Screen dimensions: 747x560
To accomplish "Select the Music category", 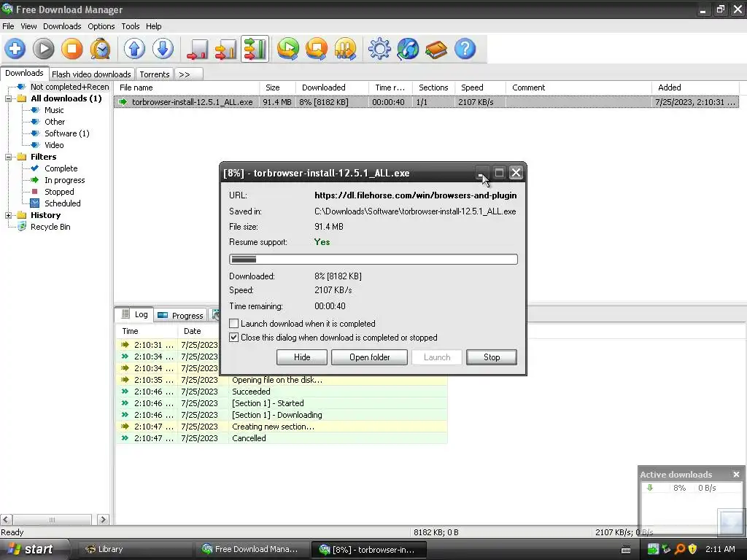I will (54, 110).
